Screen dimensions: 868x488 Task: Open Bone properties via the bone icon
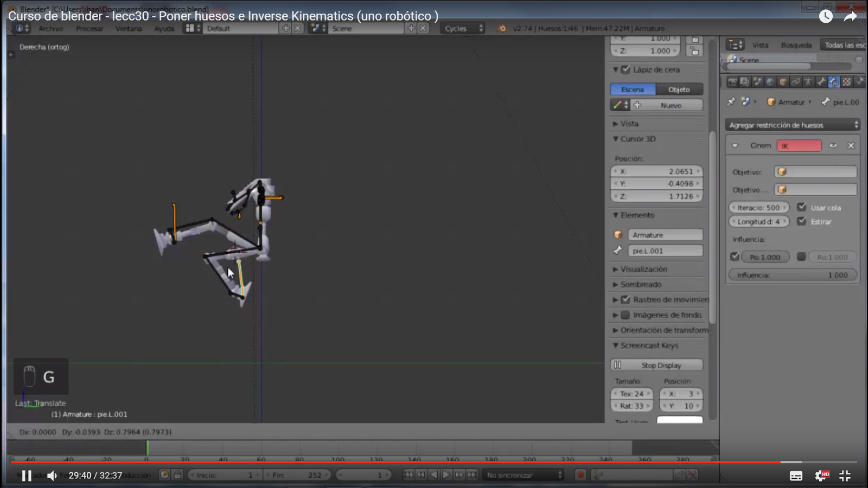coord(821,81)
